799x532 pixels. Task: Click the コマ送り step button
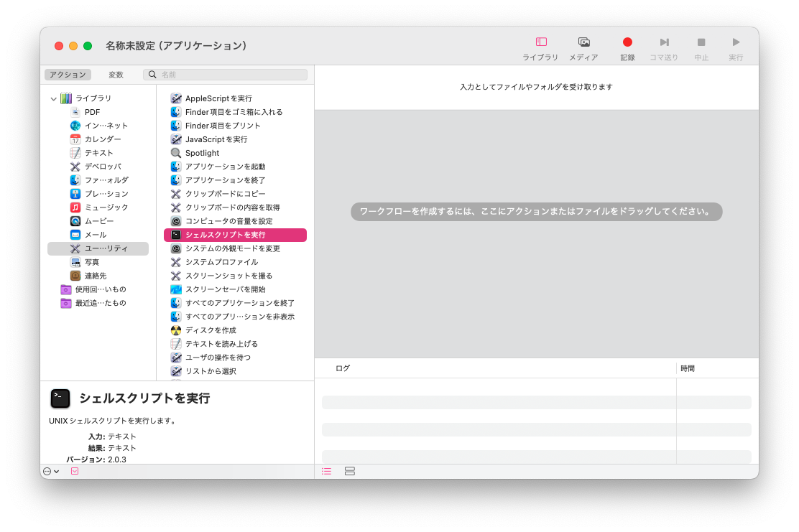pos(664,43)
